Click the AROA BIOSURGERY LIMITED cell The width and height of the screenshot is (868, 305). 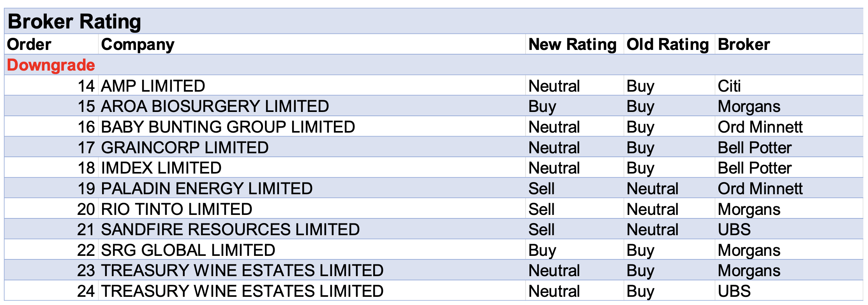point(215,106)
